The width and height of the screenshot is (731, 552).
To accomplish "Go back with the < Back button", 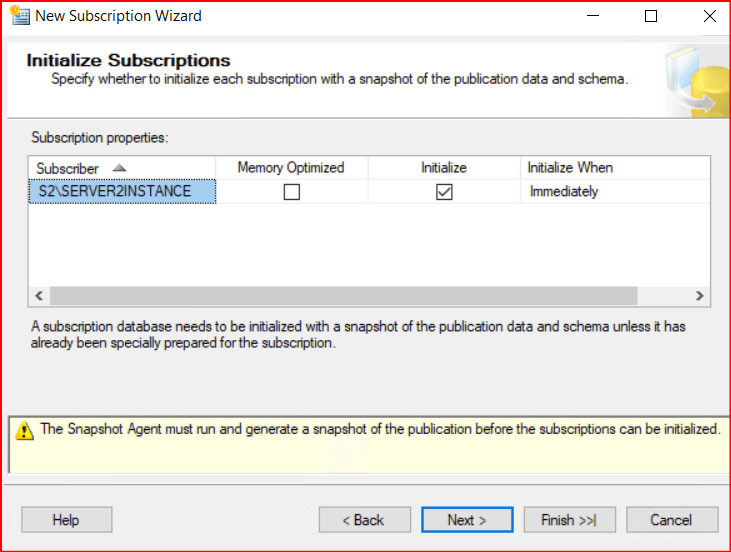I will pos(364,520).
